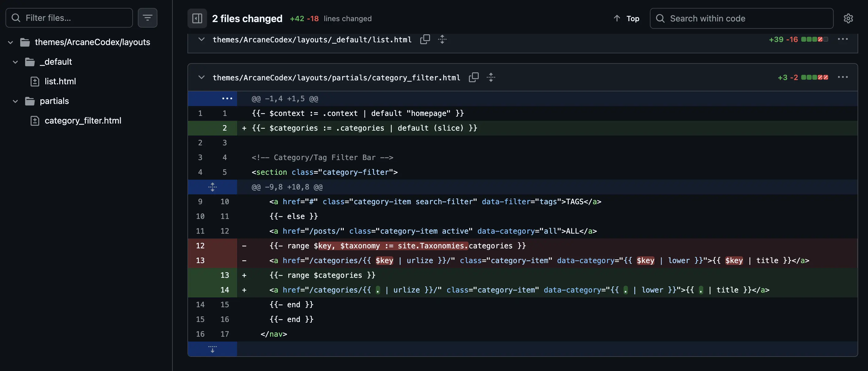Expand lines below at diff bottom
868x371 pixels.
tap(212, 349)
